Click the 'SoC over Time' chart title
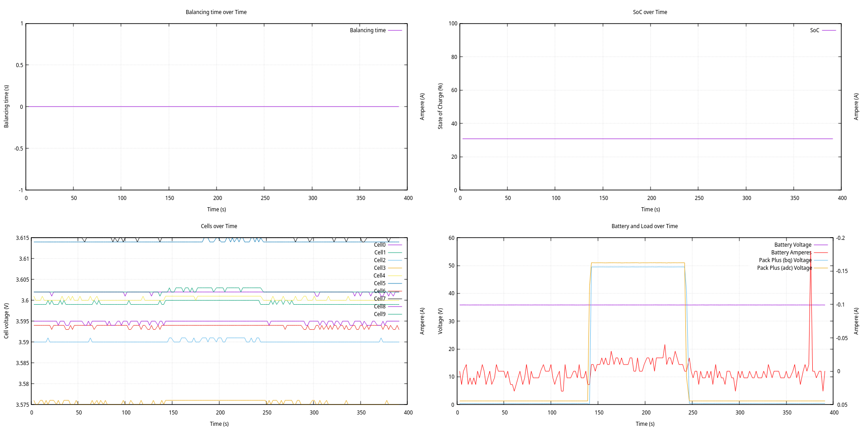Image resolution: width=868 pixels, height=429 pixels. (x=650, y=12)
